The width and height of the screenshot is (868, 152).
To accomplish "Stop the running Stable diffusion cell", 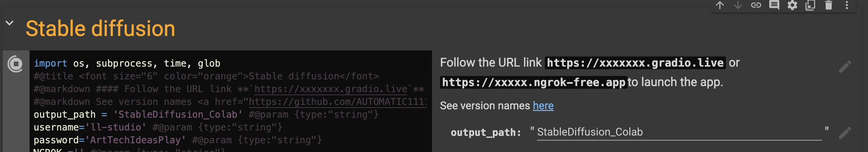I will (x=15, y=64).
